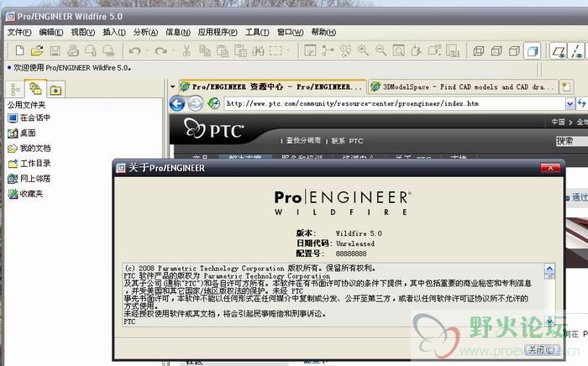
Task: Select the 3DModelSpace browser tab
Action: pyautogui.click(x=463, y=87)
